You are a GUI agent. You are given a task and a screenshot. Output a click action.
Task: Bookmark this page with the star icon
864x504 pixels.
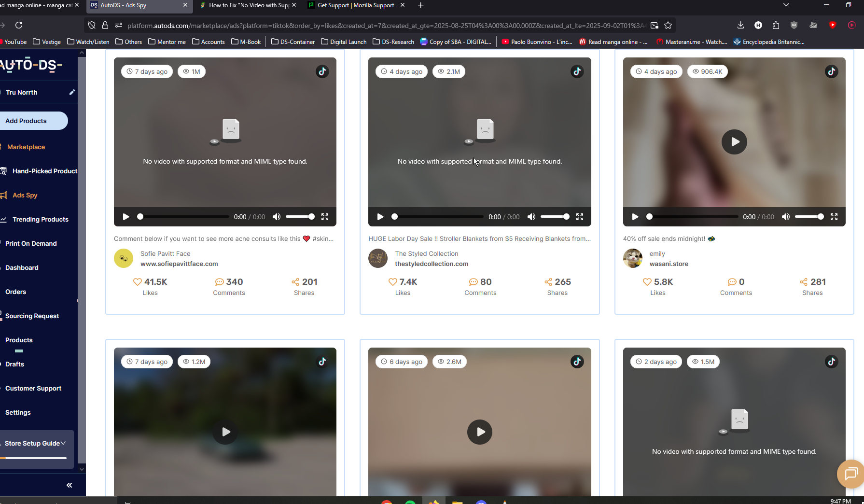tap(668, 26)
